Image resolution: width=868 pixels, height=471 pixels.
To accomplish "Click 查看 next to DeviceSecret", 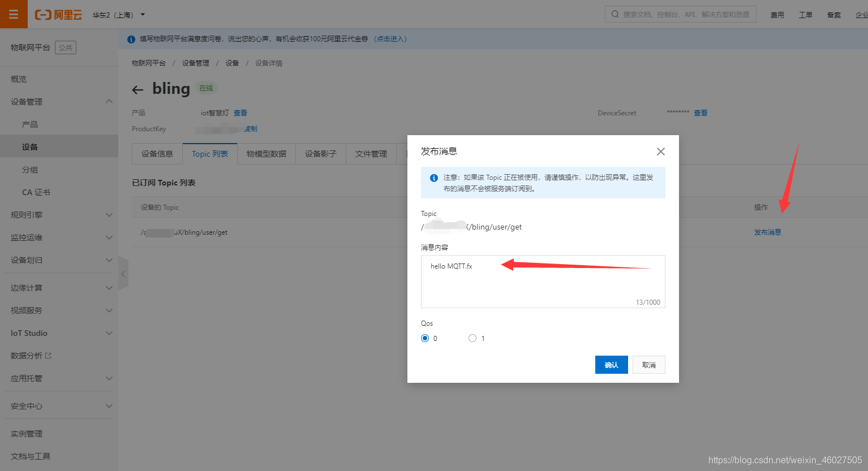I will coord(701,113).
